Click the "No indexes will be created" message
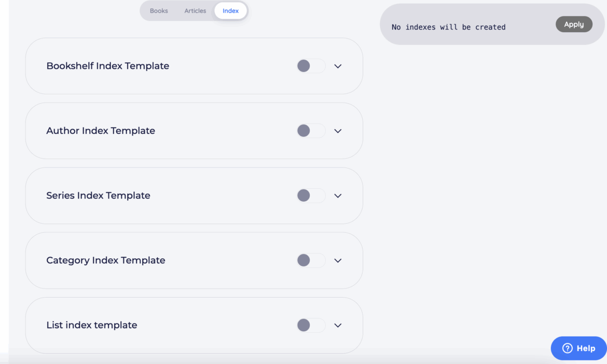 [448, 27]
